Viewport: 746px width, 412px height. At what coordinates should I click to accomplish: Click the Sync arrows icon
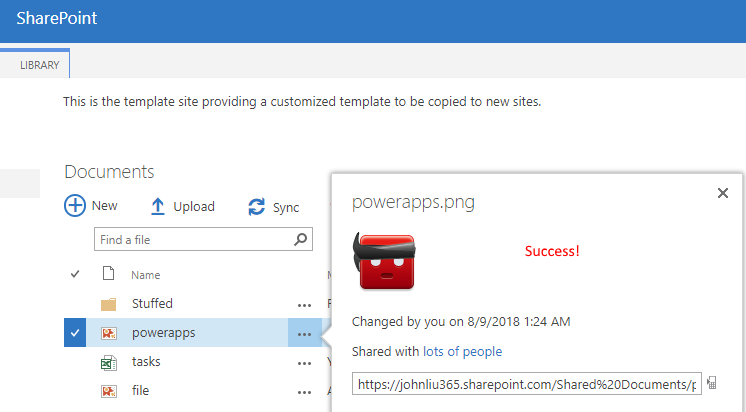[x=257, y=207]
